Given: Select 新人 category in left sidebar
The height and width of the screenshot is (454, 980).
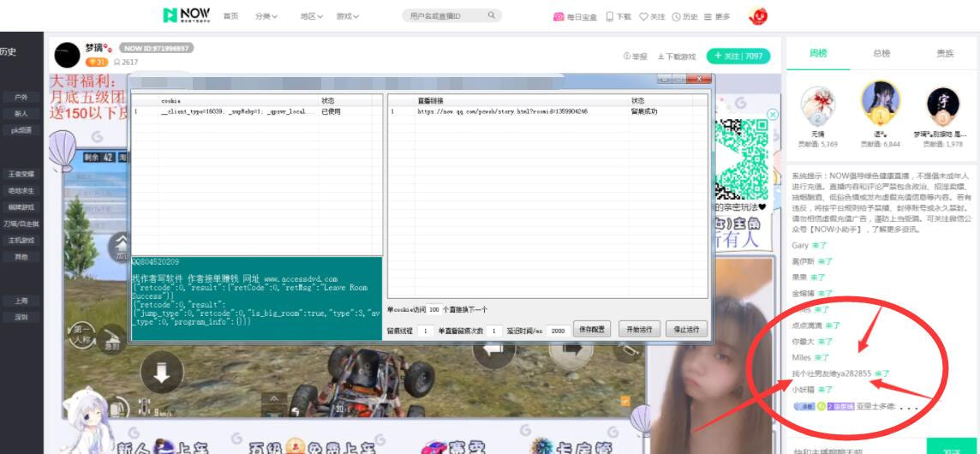Looking at the screenshot, I should (21, 114).
